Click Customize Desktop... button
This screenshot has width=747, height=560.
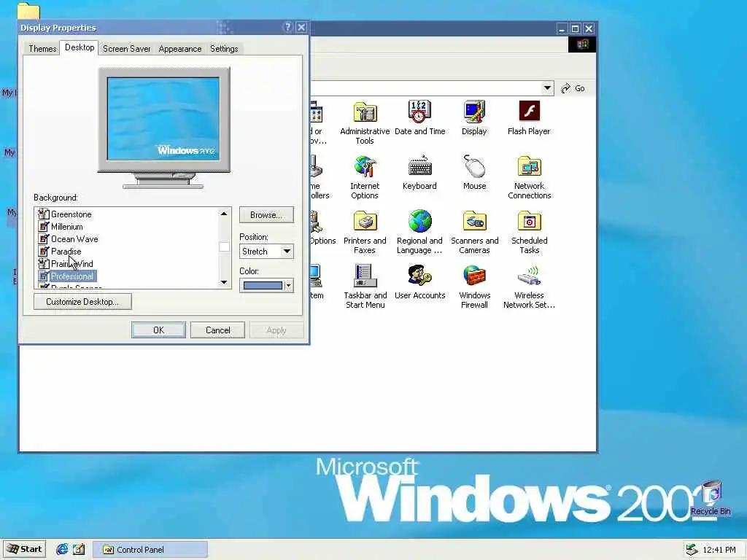coord(82,301)
